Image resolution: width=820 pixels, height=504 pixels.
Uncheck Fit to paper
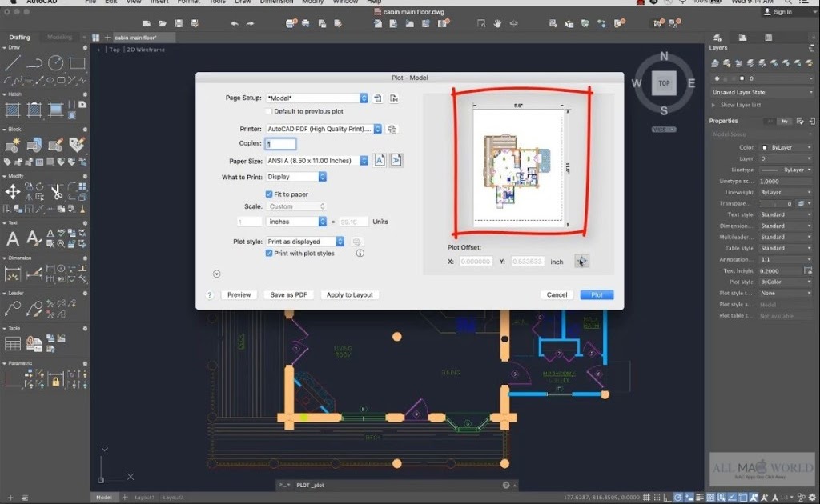268,194
